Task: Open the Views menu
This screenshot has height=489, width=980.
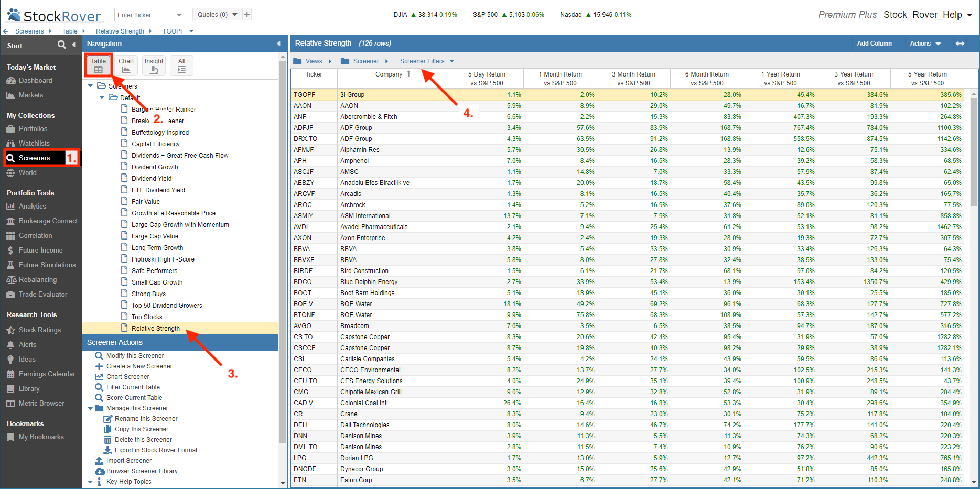Action: tap(313, 61)
